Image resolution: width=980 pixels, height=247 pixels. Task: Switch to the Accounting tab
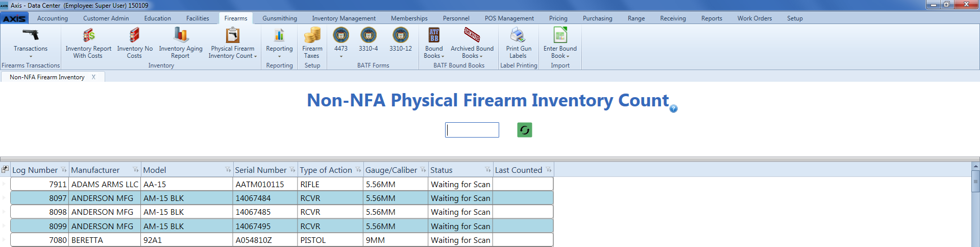click(53, 18)
